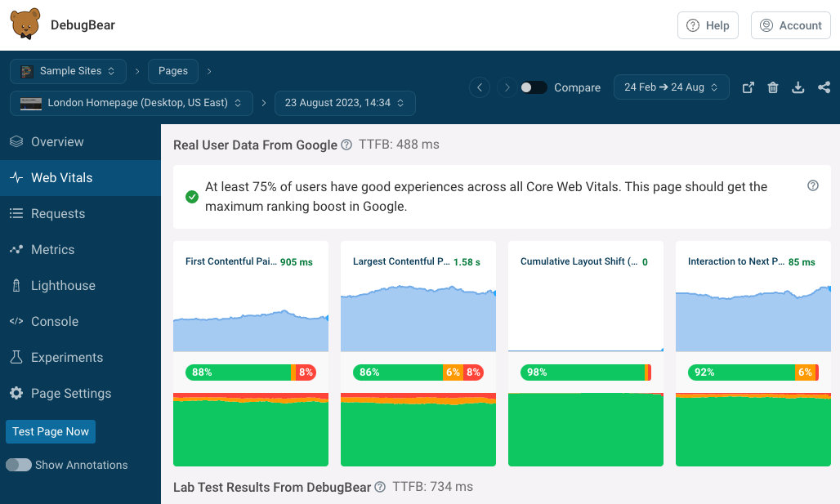840x504 pixels.
Task: Click the trash delete icon
Action: tap(772, 87)
